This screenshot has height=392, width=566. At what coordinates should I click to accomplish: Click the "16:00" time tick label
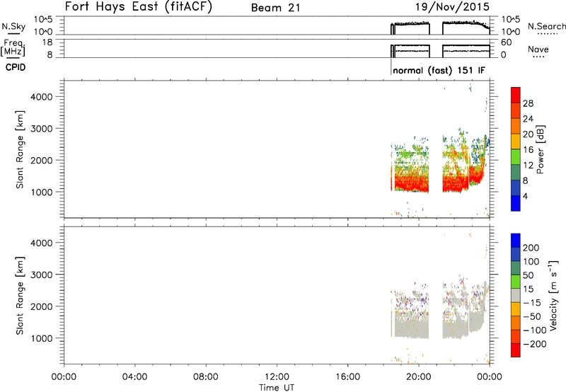point(347,377)
